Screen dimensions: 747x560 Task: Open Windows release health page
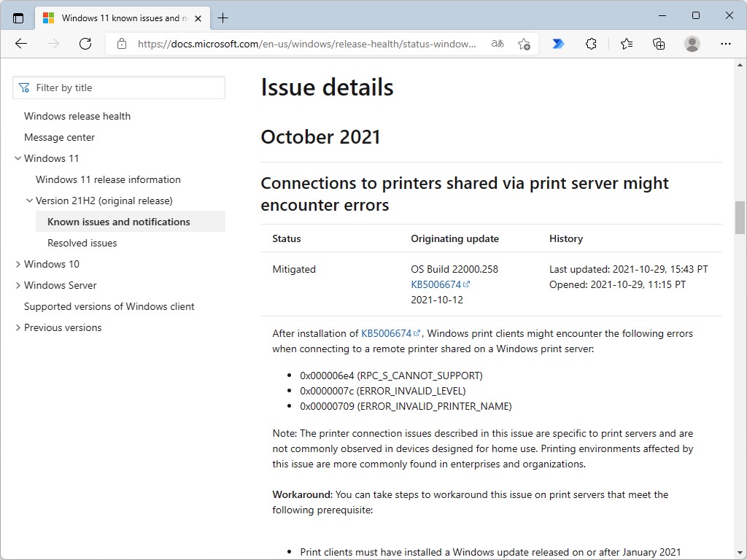77,116
